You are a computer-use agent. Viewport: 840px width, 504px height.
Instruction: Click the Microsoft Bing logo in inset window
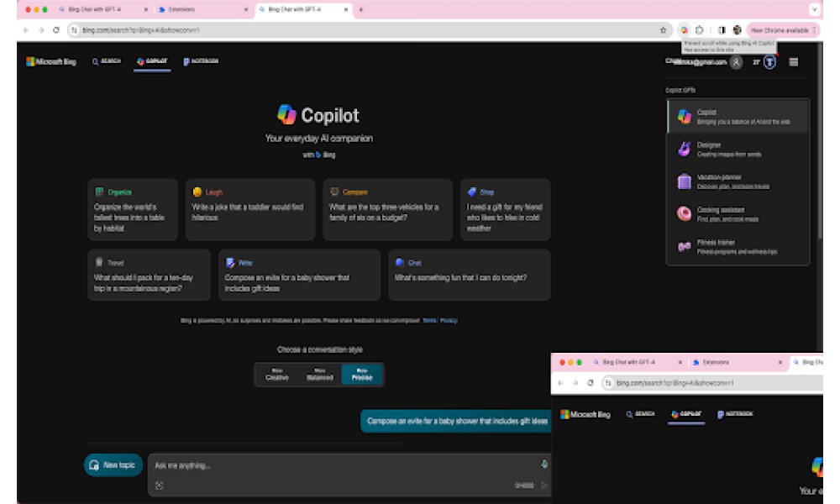pos(585,414)
